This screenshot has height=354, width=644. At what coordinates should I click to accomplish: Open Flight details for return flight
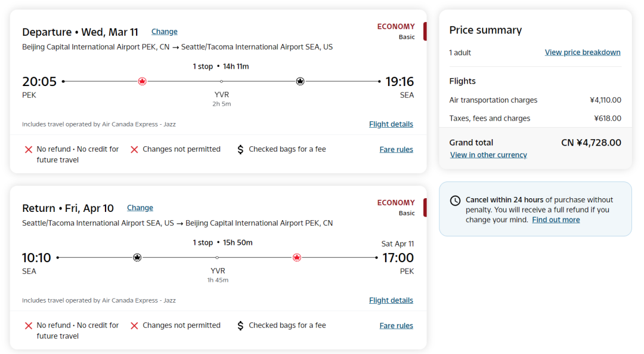coord(391,300)
